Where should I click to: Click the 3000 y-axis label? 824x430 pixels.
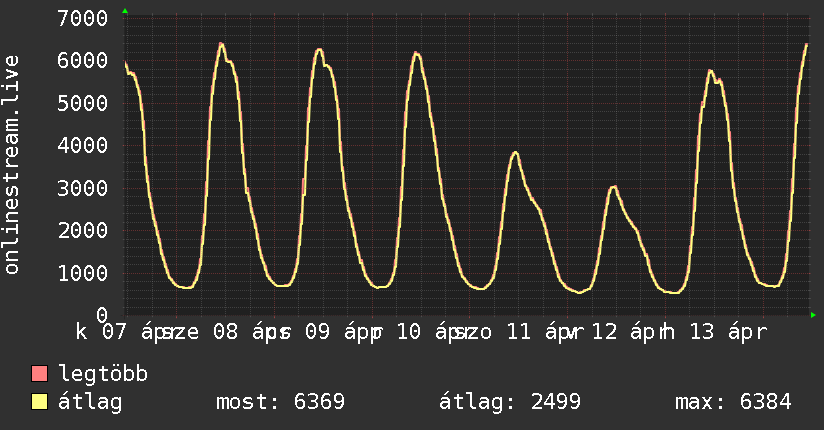[x=83, y=188]
